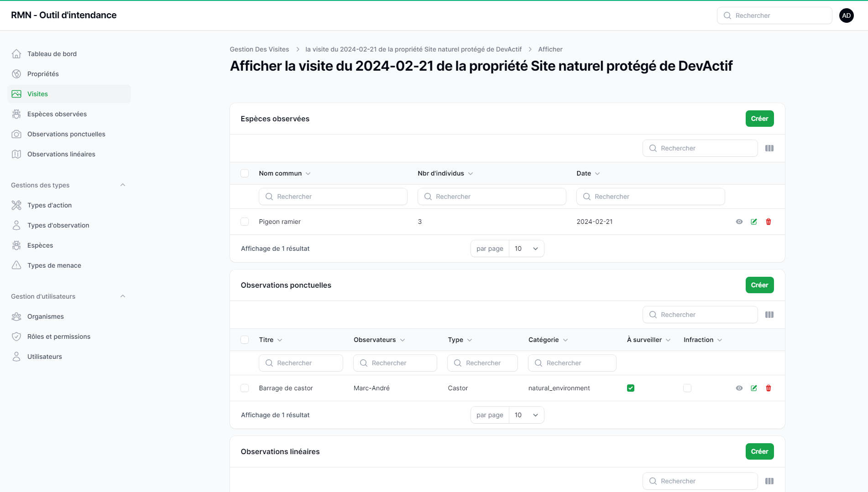The height and width of the screenshot is (492, 868).
Task: Click Créer in Observations ponctuelles section
Action: pyautogui.click(x=759, y=285)
